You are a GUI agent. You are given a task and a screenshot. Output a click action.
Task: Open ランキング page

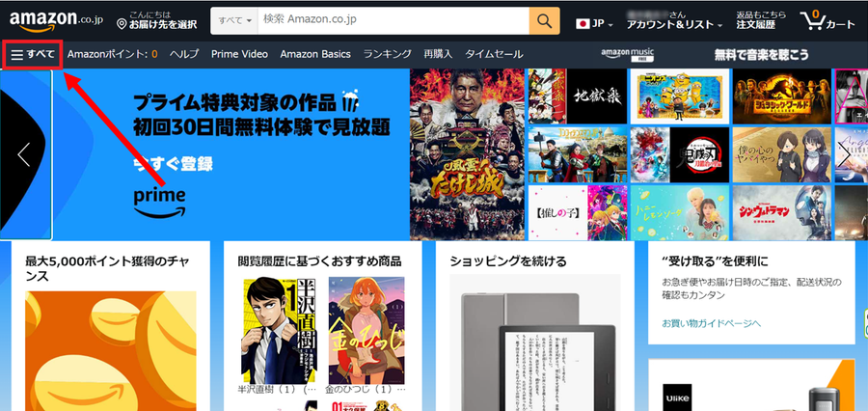point(388,54)
